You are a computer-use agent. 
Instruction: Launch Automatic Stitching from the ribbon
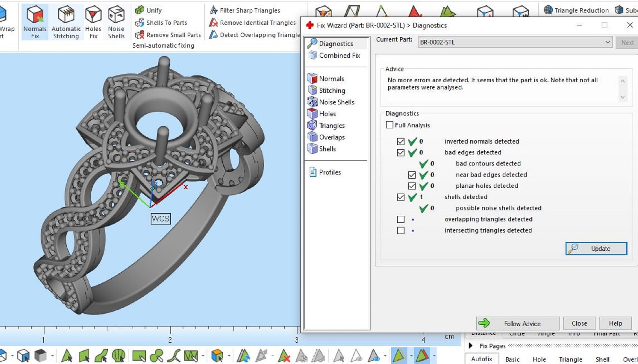coord(66,22)
